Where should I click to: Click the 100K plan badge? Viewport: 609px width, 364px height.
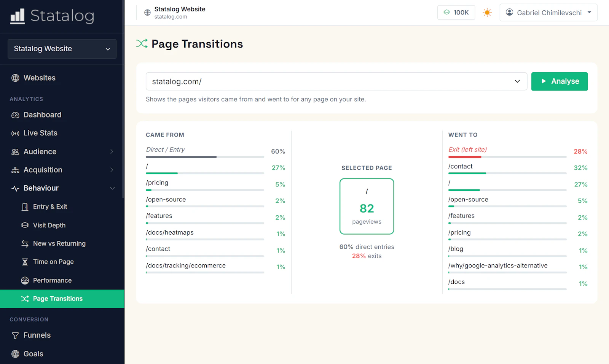click(456, 13)
